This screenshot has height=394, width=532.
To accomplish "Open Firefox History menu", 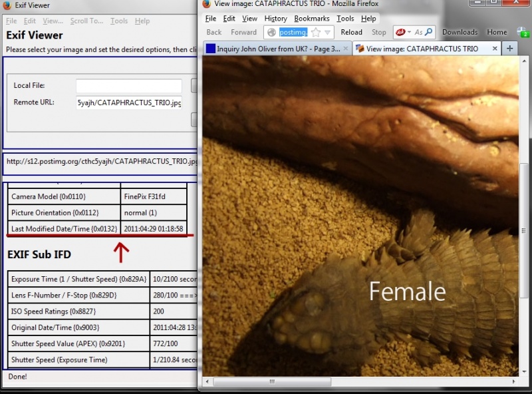I will (x=275, y=19).
